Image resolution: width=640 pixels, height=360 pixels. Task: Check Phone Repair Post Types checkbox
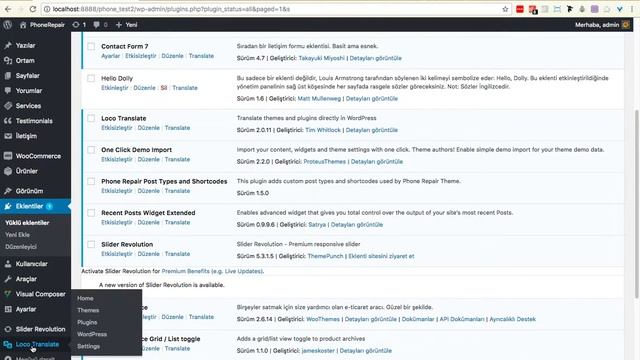coord(91,181)
